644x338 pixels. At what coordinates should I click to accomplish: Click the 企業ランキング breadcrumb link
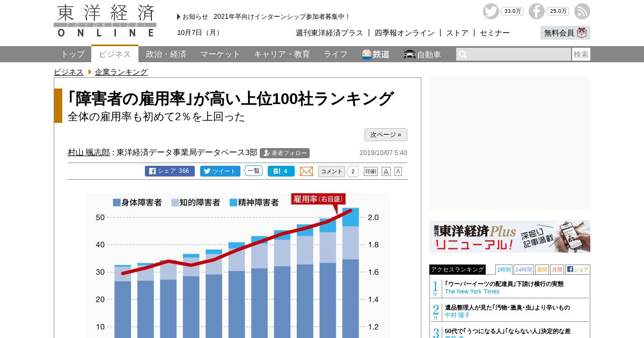[121, 72]
